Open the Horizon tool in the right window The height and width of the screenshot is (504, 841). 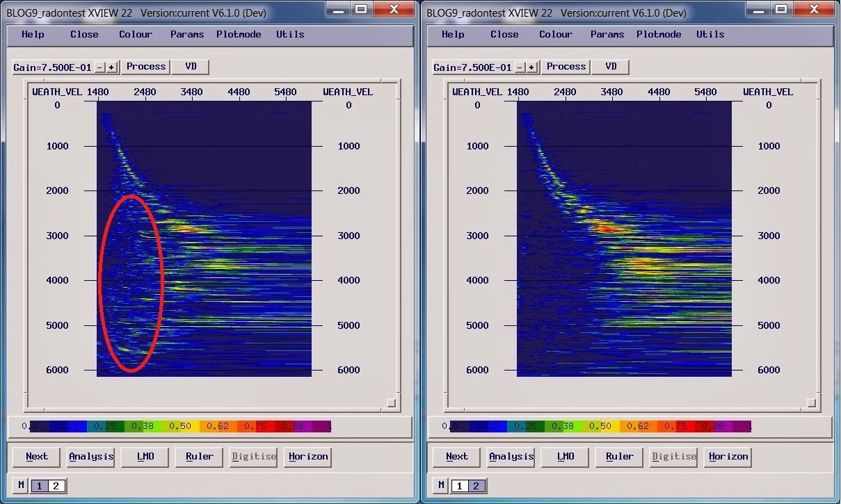coord(728,457)
